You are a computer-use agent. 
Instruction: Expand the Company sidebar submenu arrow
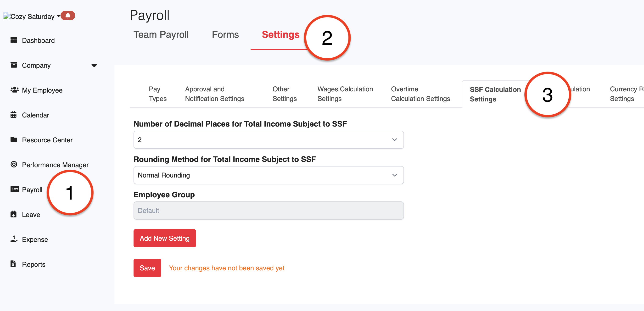point(94,66)
